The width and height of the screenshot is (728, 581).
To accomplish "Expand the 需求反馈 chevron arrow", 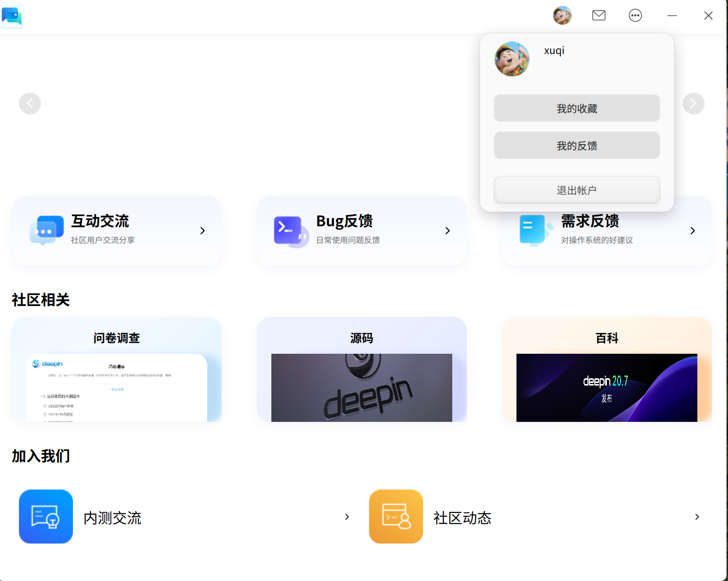I will (x=693, y=231).
